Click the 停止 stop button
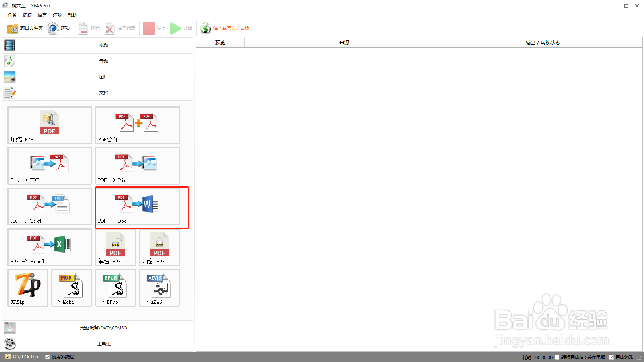This screenshot has height=362, width=644. click(x=154, y=28)
